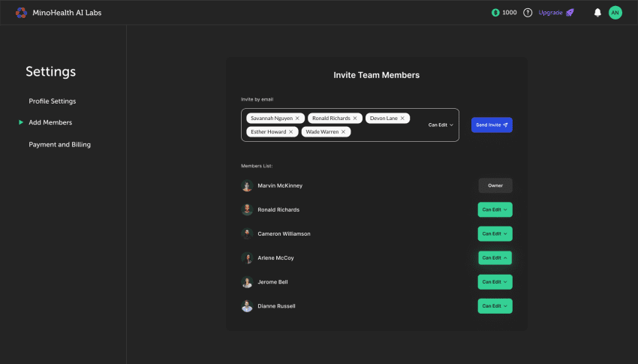Click the Owner badge for Marvin McKinney
This screenshot has height=364, width=638.
tap(495, 185)
